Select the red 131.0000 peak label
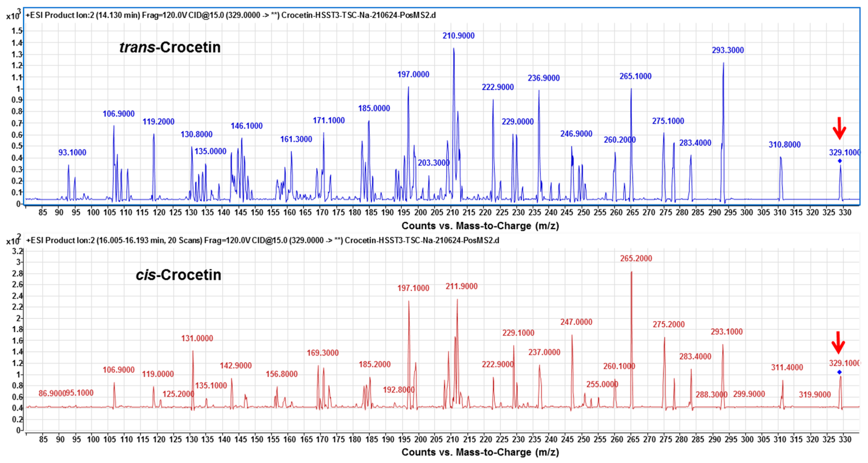 [197, 339]
